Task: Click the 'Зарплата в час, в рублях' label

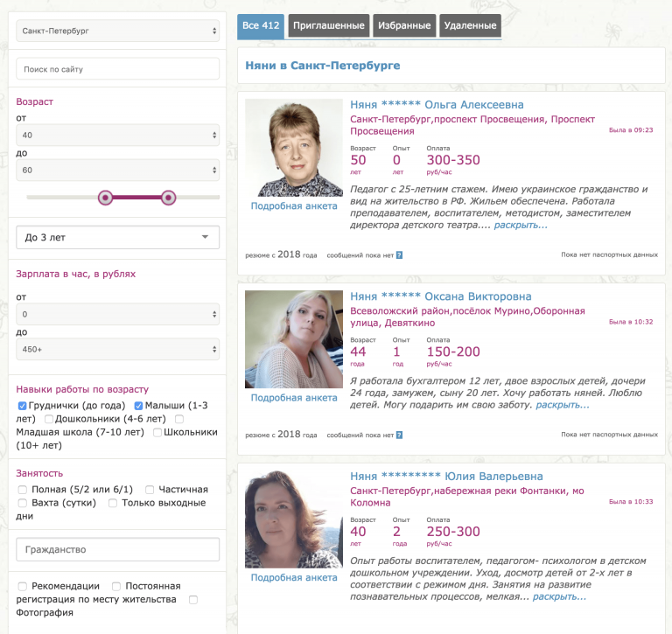Action: tap(76, 275)
